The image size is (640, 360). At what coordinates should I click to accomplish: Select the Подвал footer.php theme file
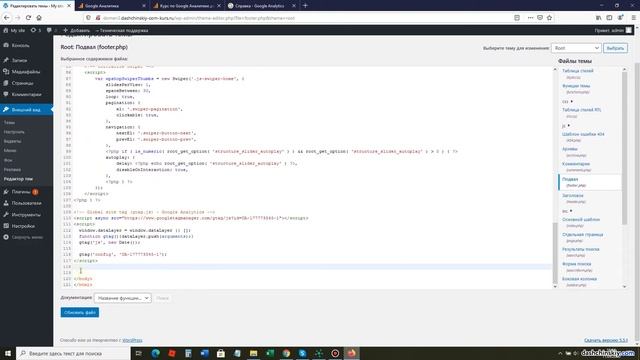point(590,182)
